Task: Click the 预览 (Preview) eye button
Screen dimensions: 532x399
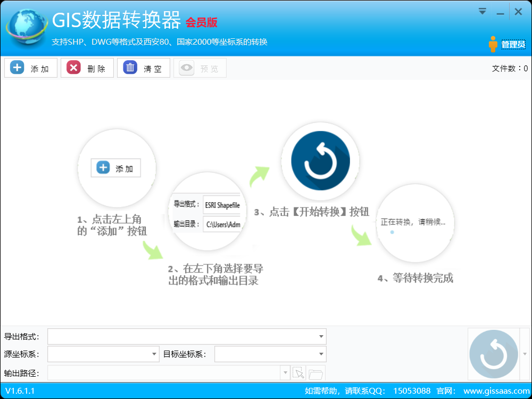Action: 200,68
